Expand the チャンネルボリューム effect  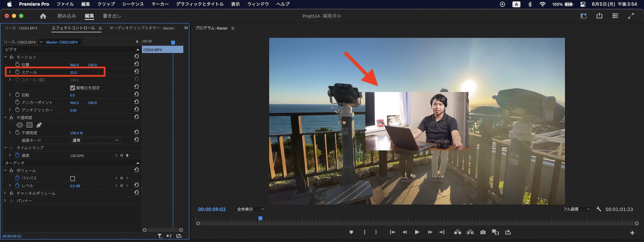coord(5,193)
